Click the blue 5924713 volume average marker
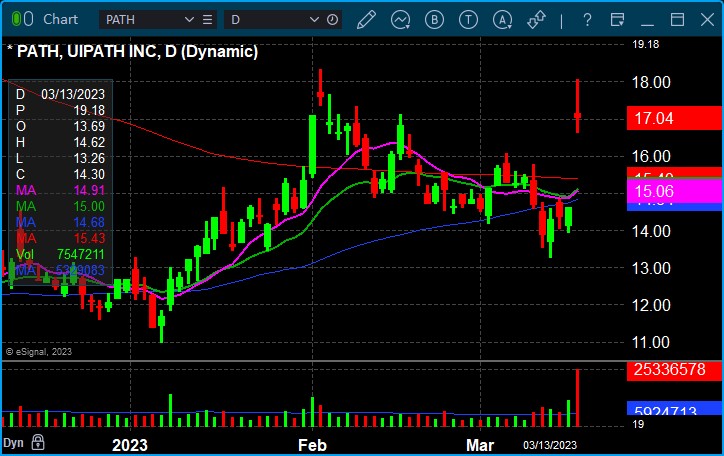Viewport: 724px width, 456px height. click(674, 408)
